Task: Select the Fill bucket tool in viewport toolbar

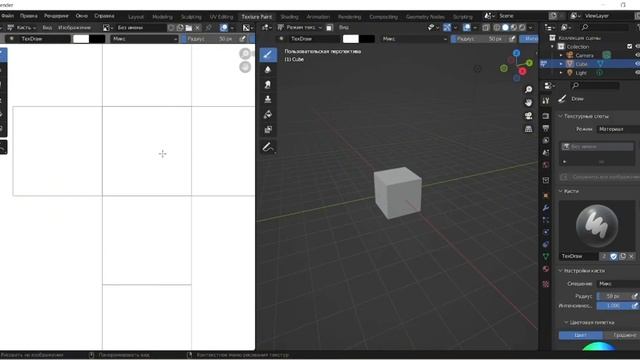Action: click(x=268, y=114)
